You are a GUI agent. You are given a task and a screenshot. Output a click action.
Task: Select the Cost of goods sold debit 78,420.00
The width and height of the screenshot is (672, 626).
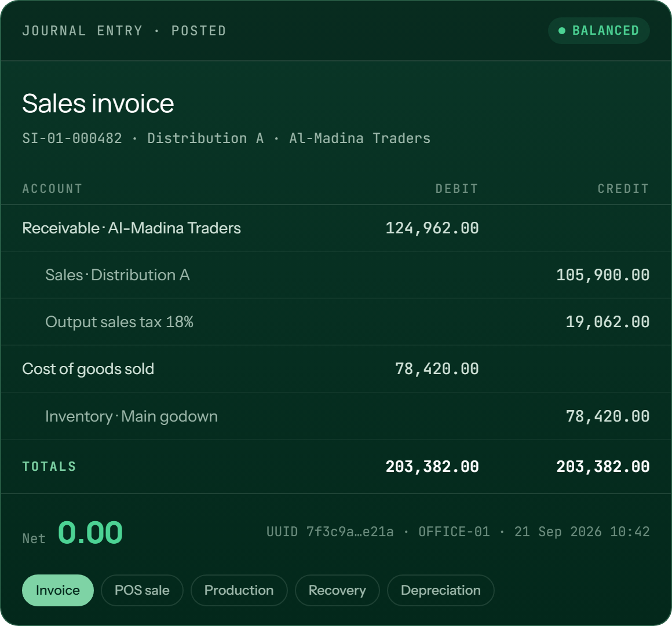click(437, 369)
